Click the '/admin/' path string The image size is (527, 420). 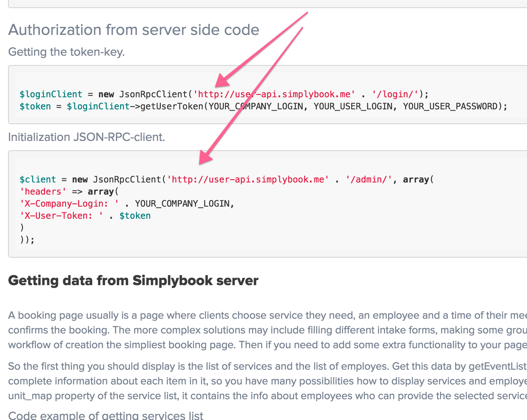coord(369,179)
